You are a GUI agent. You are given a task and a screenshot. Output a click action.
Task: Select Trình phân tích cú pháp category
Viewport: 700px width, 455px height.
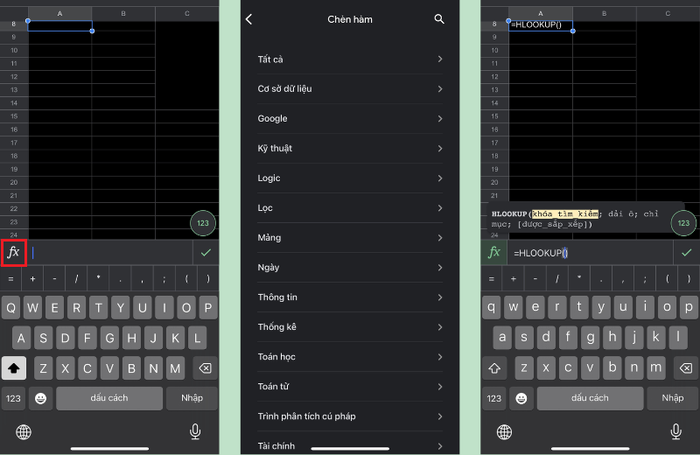[350, 416]
